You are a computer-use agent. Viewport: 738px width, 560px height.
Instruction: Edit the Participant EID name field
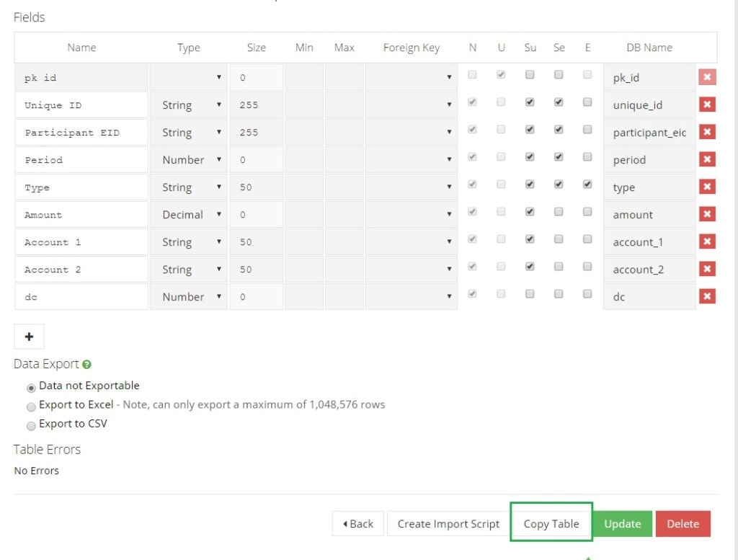click(x=81, y=132)
